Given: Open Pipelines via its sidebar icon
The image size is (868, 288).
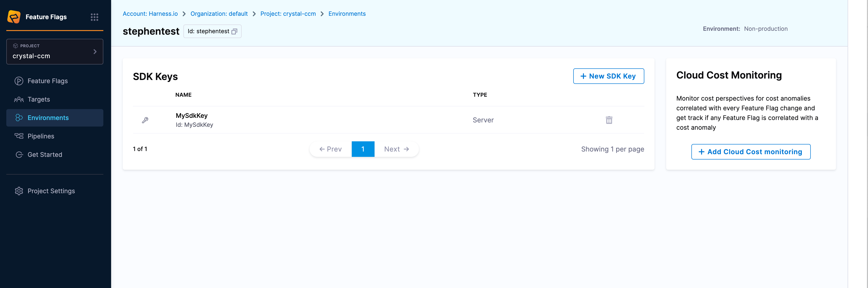Looking at the screenshot, I should [x=19, y=136].
